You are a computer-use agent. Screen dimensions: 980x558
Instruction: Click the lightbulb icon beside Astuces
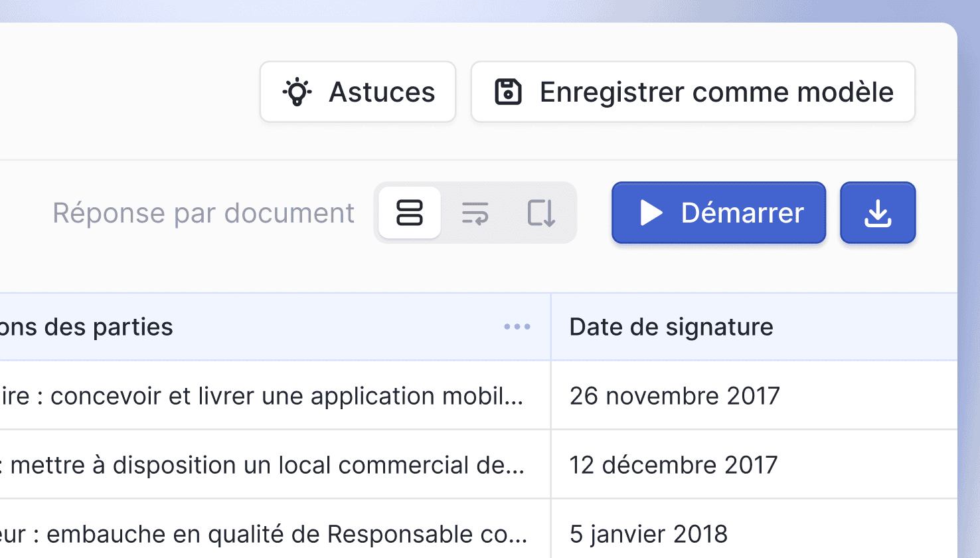coord(297,92)
